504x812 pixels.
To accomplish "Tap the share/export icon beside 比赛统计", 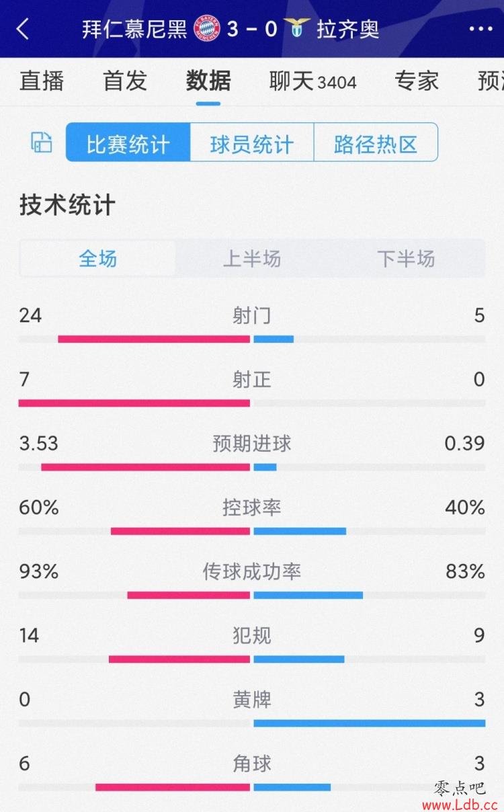I will coord(42,143).
